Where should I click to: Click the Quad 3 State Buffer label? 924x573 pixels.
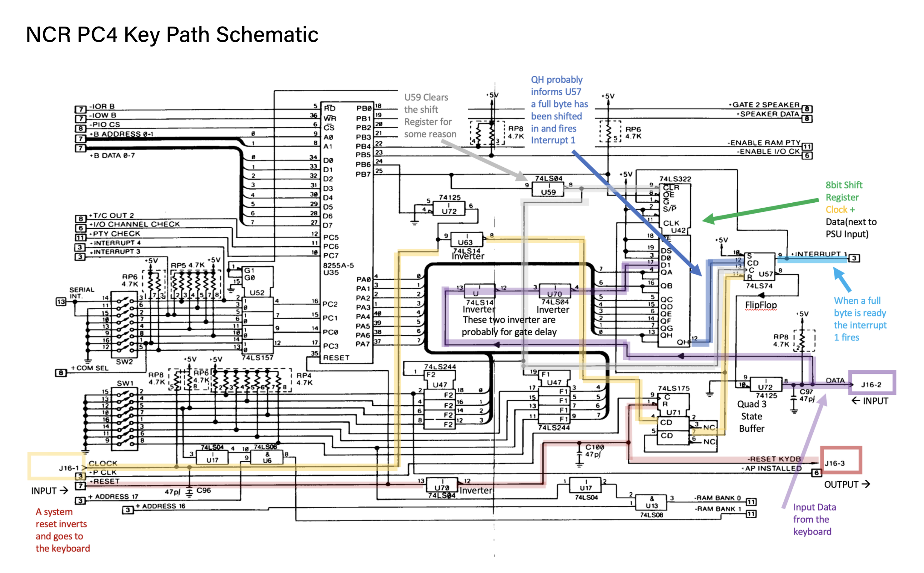752,416
